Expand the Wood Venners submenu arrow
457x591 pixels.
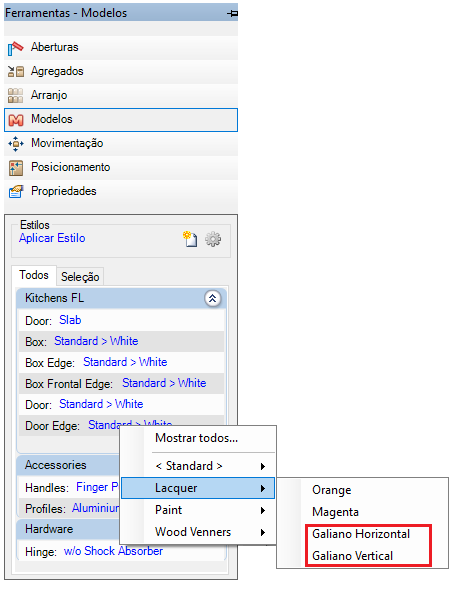click(263, 533)
